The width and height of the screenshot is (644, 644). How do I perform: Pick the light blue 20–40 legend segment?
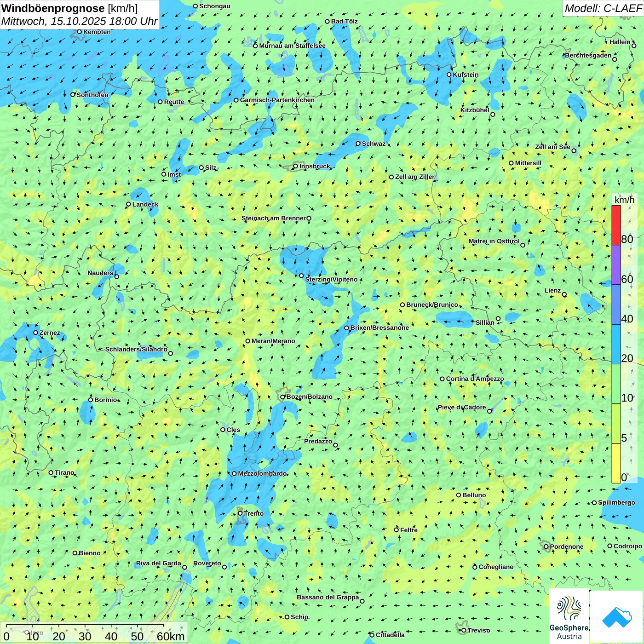[616, 345]
